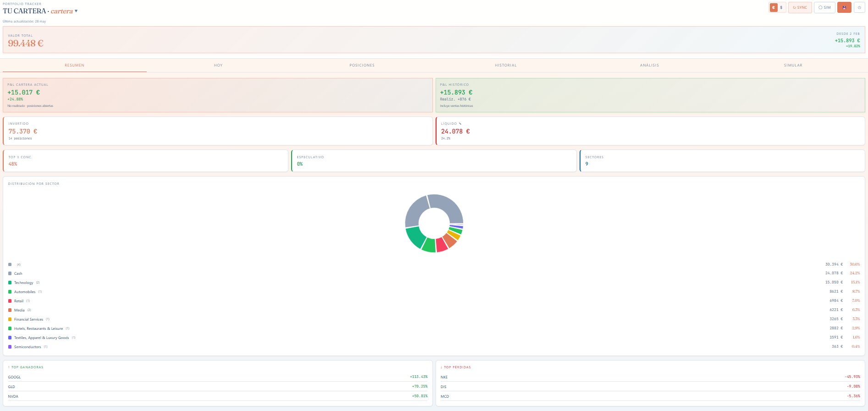Click the power/logout icon button
868x411 pixels.
click(859, 7)
